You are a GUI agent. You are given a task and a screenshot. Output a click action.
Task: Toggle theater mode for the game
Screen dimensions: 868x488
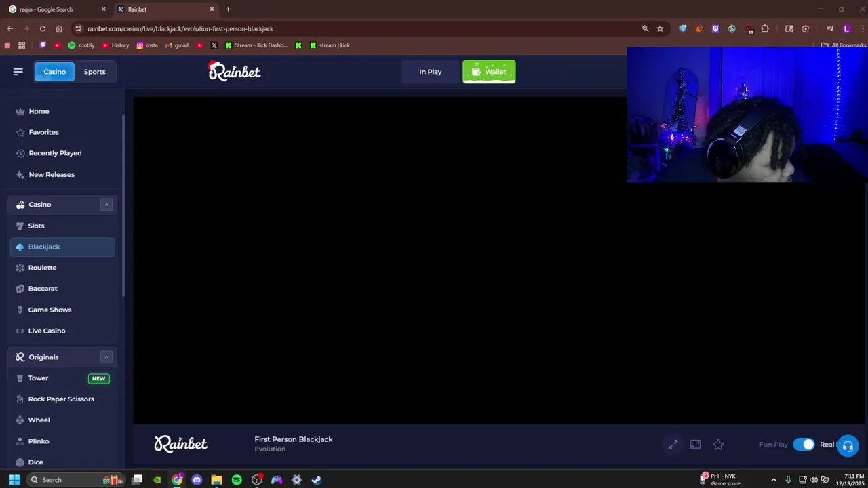pos(695,445)
